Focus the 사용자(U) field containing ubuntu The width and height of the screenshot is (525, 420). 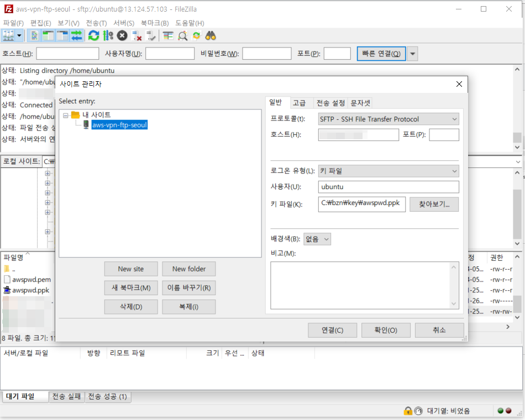pyautogui.click(x=389, y=187)
